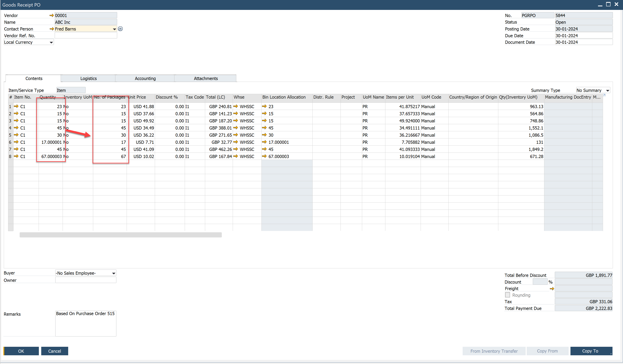Click the Vendor link arrow icon
Viewport: 623px width, 364px height.
(x=51, y=15)
